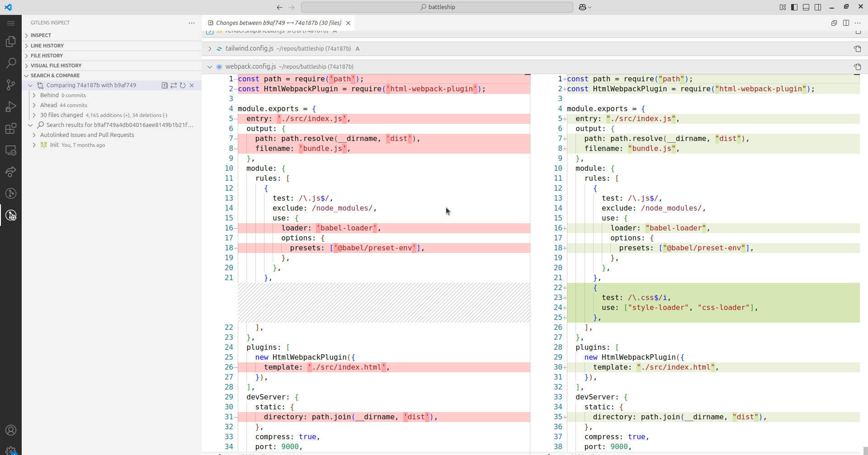The height and width of the screenshot is (455, 868).
Task: Open the GitLens Inspect more actions menu
Action: [x=192, y=23]
